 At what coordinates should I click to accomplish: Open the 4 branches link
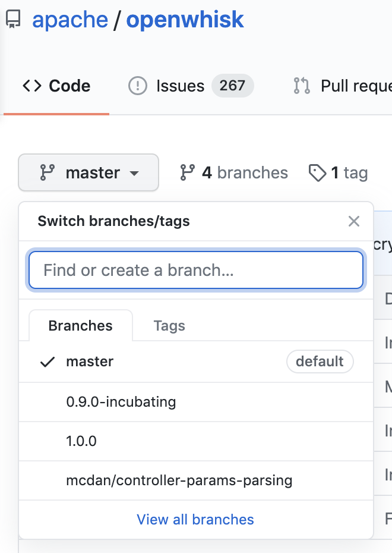(234, 173)
